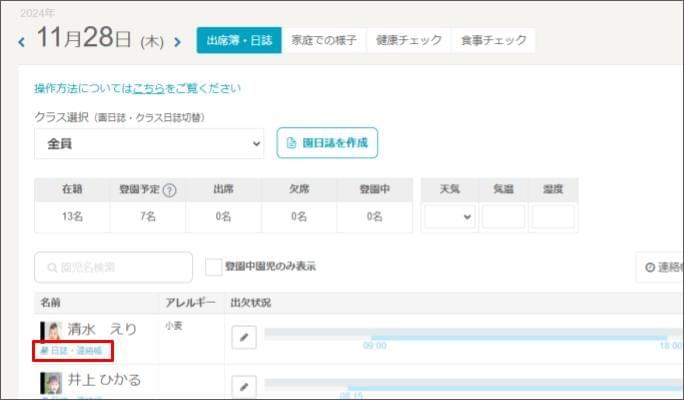Click 清水 えり profile photo
This screenshot has height=400, width=684.
tap(50, 331)
